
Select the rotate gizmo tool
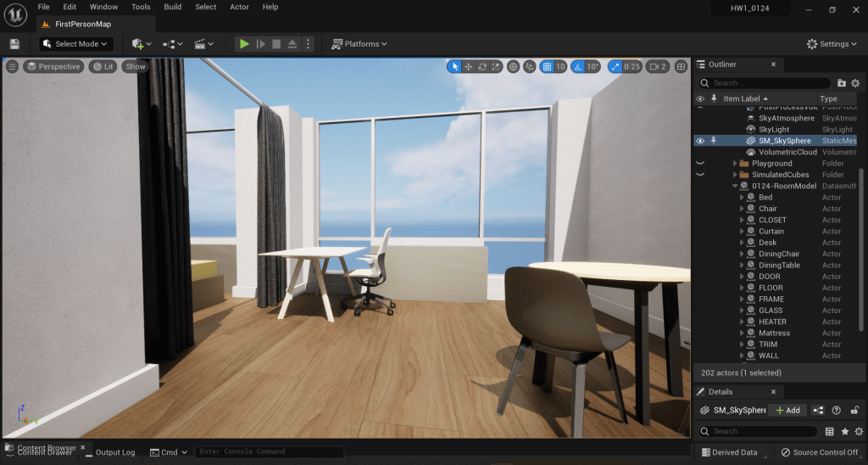coord(482,67)
